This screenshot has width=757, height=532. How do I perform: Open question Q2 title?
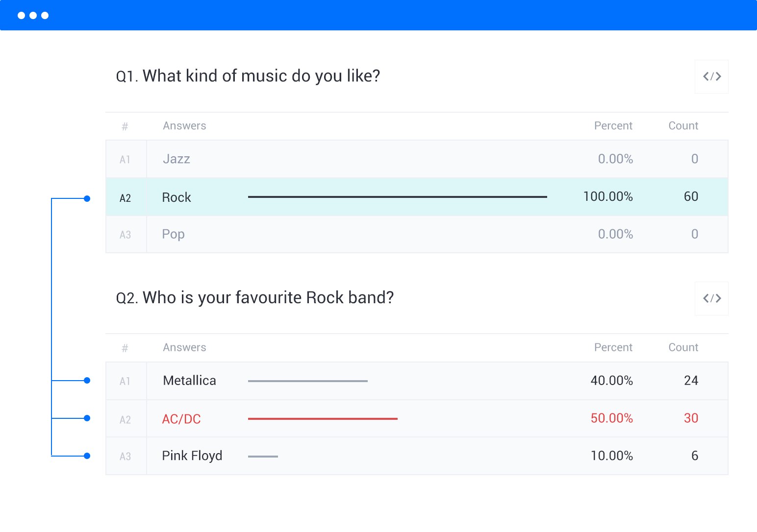coord(254,297)
